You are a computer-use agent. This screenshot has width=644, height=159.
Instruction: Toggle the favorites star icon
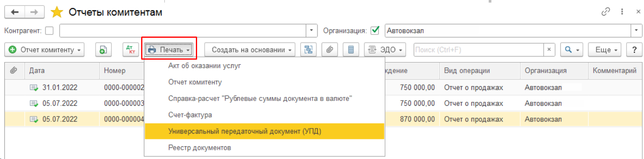(57, 12)
